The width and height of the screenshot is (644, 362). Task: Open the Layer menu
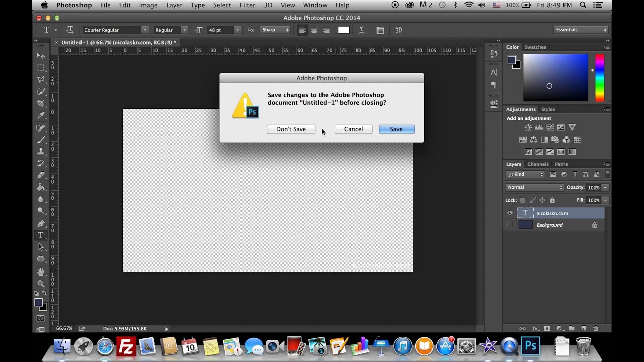[174, 5]
